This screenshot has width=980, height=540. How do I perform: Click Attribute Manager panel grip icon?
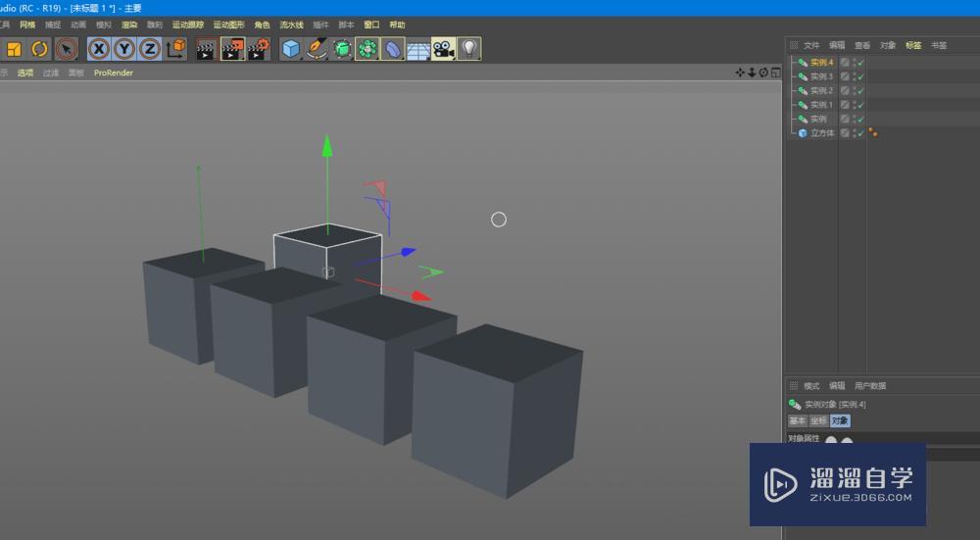coord(794,386)
